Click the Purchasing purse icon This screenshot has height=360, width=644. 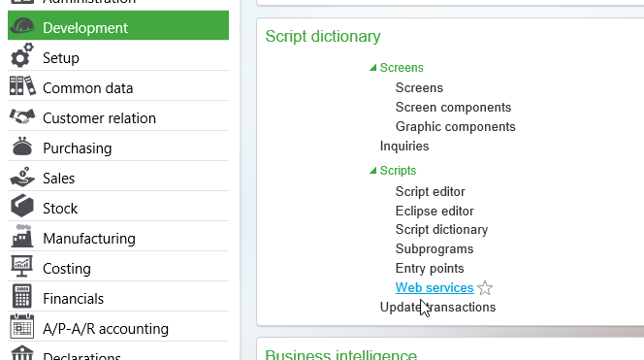[x=22, y=147]
